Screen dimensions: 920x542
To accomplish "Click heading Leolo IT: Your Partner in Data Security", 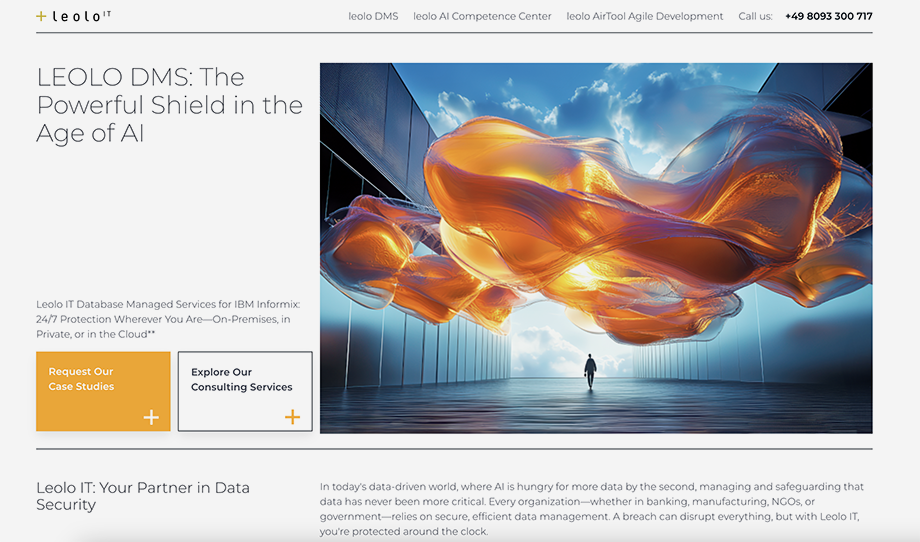I will [x=143, y=496].
